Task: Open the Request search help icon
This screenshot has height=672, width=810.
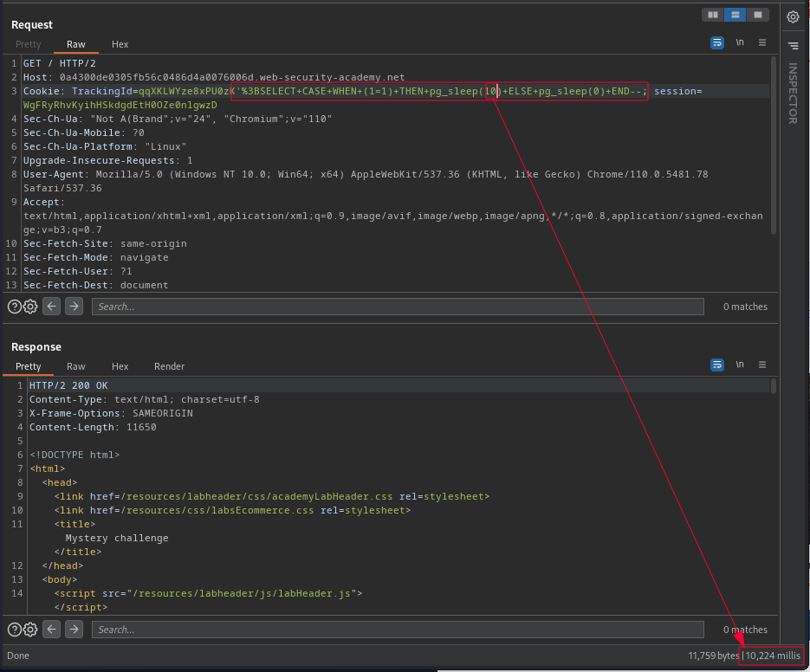Action: tap(15, 307)
